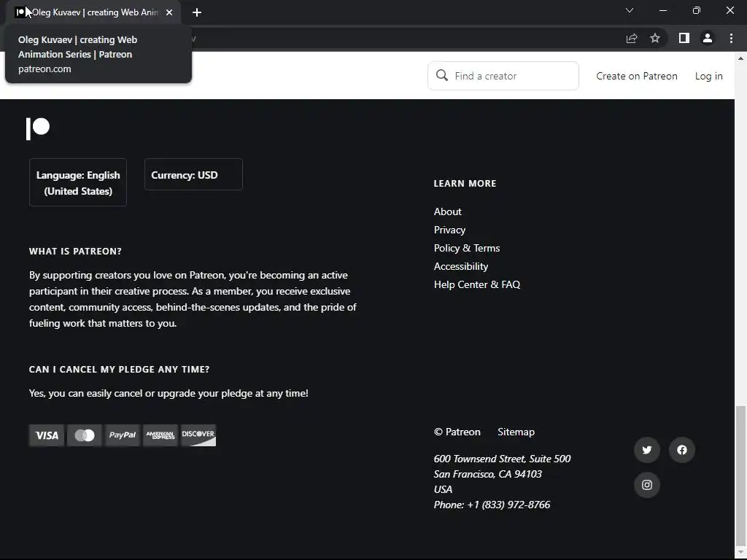
Task: Bookmark this page with star icon
Action: click(655, 38)
